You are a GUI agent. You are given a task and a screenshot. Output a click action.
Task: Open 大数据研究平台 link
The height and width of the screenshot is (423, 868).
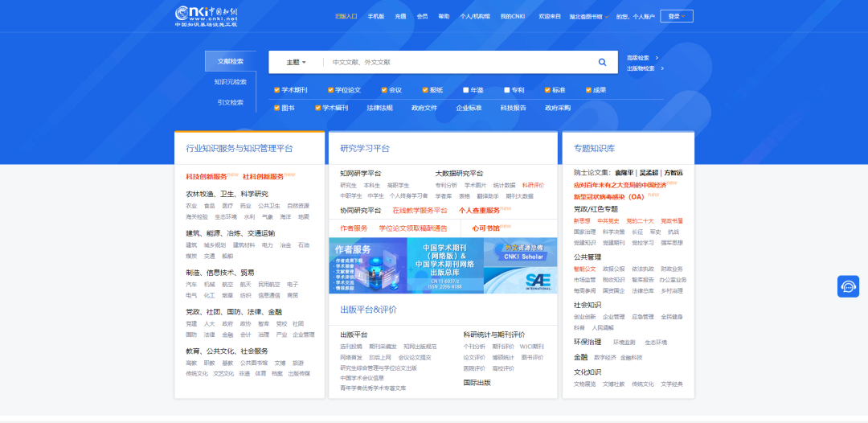point(459,173)
